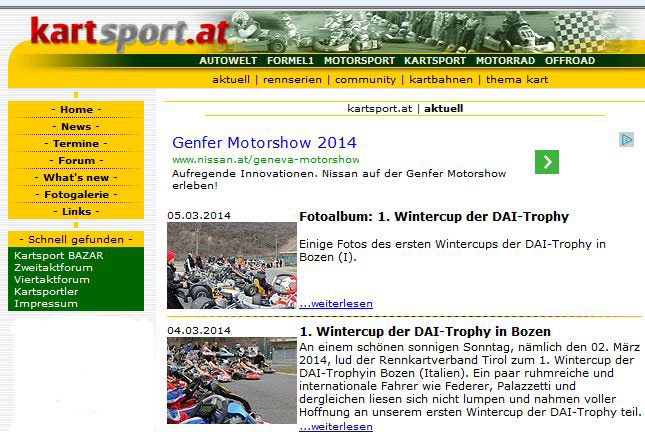The image size is (645, 432).
Task: Open News in sidebar
Action: coord(76,126)
